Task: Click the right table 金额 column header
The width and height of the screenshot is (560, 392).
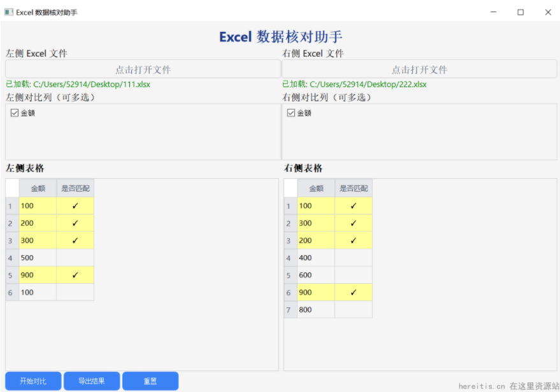Action: (x=316, y=188)
